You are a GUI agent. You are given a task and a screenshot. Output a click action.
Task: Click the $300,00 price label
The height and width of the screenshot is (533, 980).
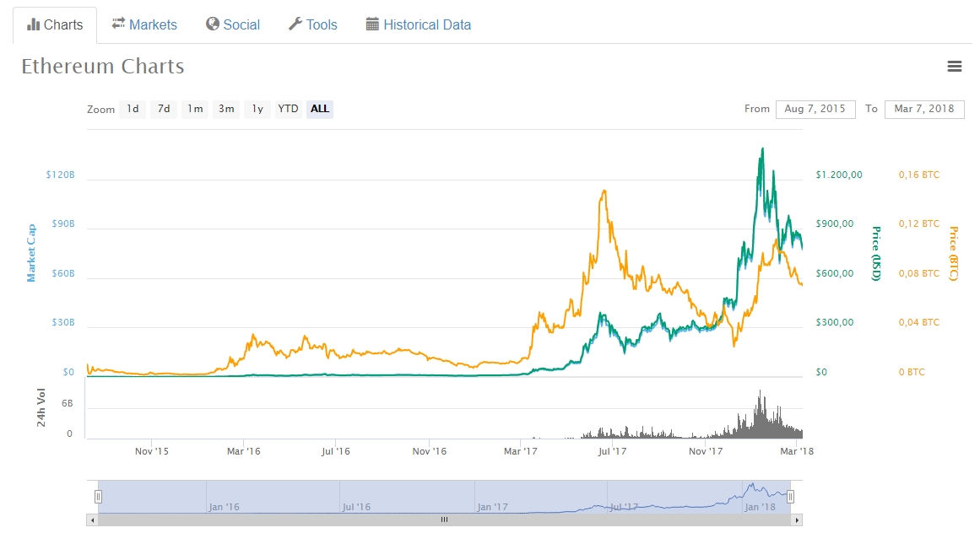click(834, 323)
